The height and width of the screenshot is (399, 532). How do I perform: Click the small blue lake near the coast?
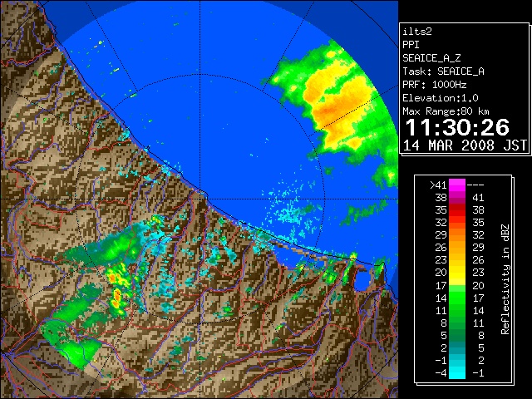pos(362,279)
